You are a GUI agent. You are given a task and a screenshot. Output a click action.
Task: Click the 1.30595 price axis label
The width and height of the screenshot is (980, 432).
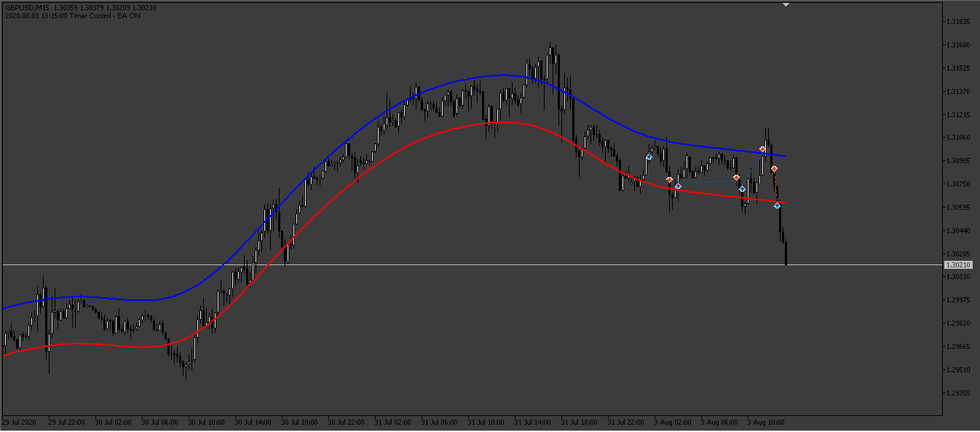click(959, 208)
